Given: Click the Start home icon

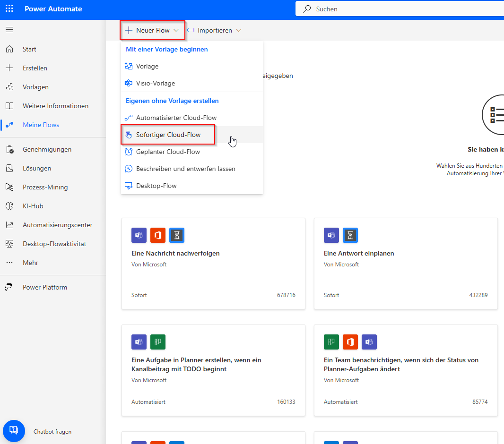Looking at the screenshot, I should [x=9, y=49].
